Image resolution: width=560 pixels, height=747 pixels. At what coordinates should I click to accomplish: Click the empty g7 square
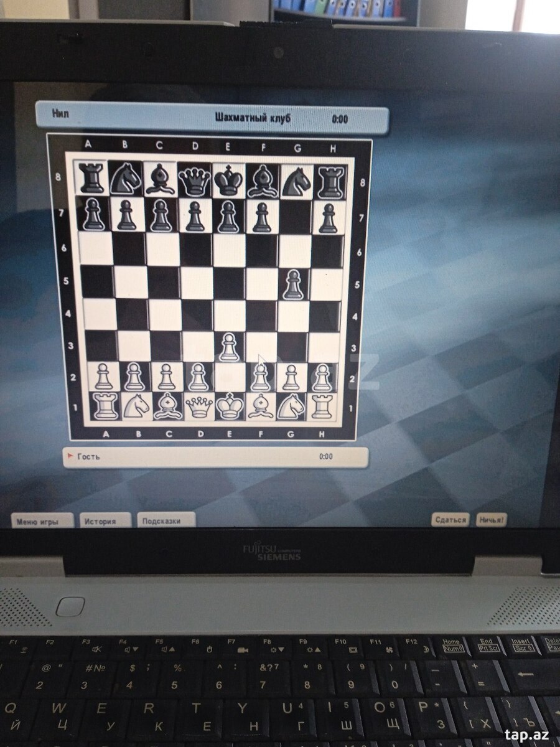(x=296, y=217)
